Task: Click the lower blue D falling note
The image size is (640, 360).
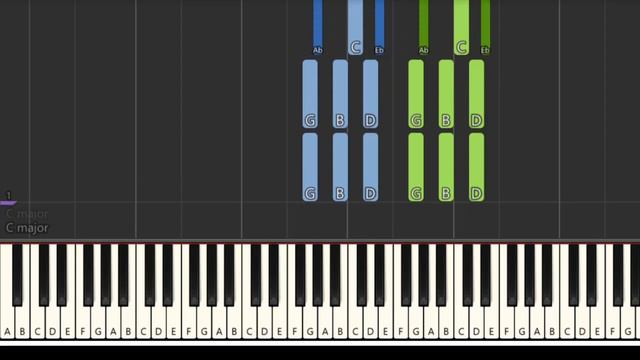Action: pos(370,167)
